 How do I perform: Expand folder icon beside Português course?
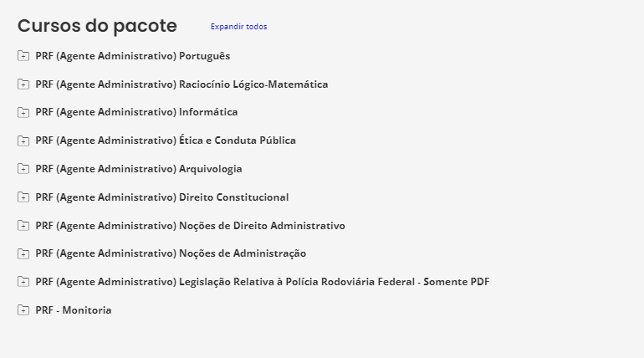click(23, 56)
